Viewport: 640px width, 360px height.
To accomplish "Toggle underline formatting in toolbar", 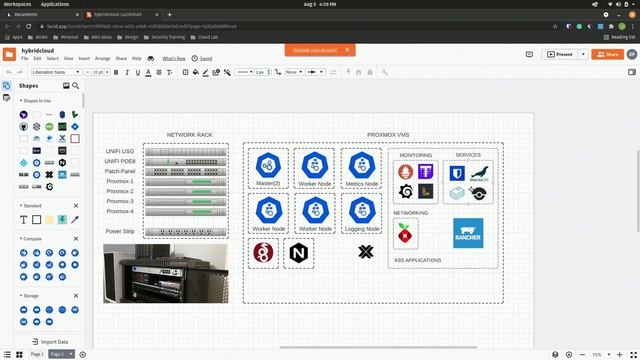I will pos(138,72).
